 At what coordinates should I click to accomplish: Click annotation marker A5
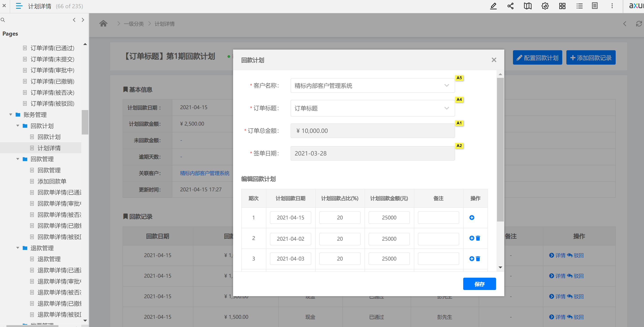point(459,78)
